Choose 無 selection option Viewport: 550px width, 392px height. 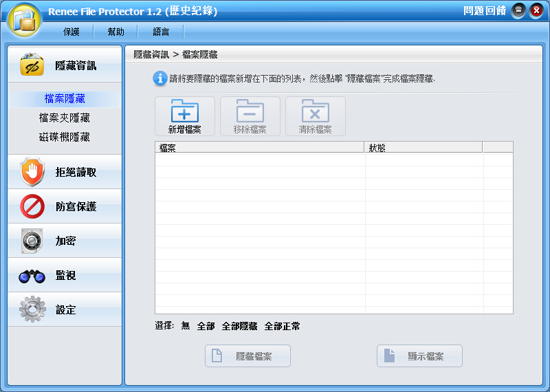click(186, 326)
